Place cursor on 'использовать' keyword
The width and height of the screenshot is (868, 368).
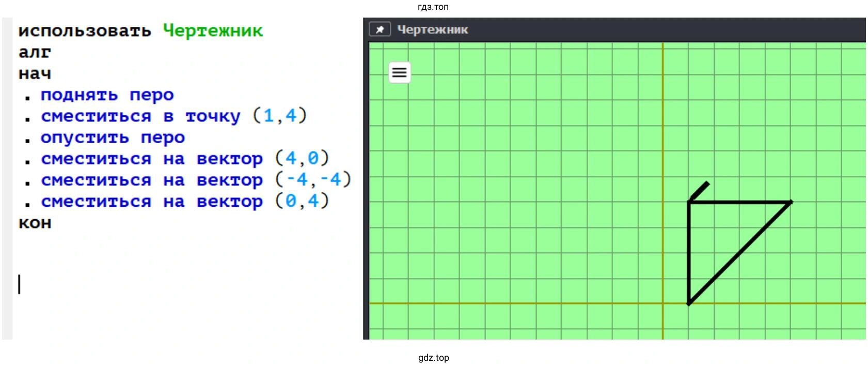[85, 31]
